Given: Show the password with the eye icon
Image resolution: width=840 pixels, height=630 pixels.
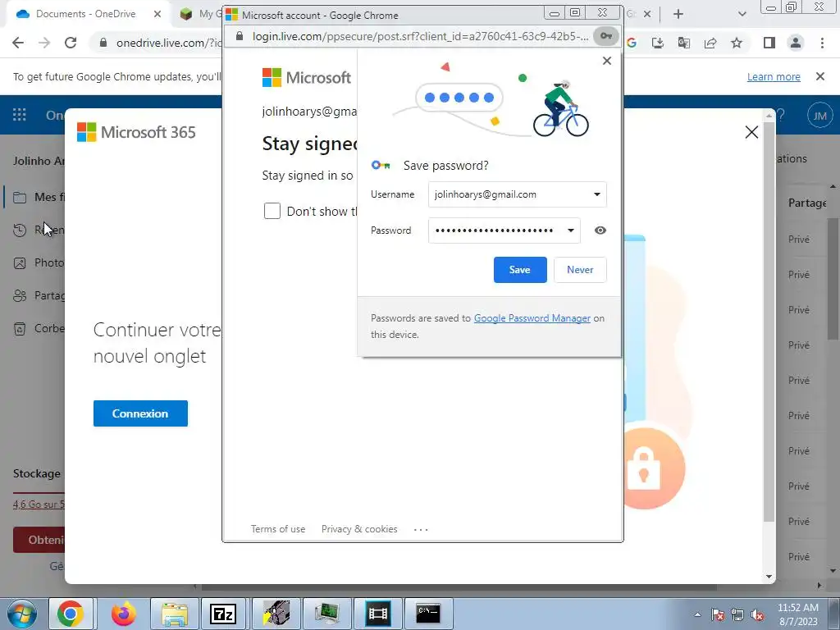Looking at the screenshot, I should tap(600, 231).
